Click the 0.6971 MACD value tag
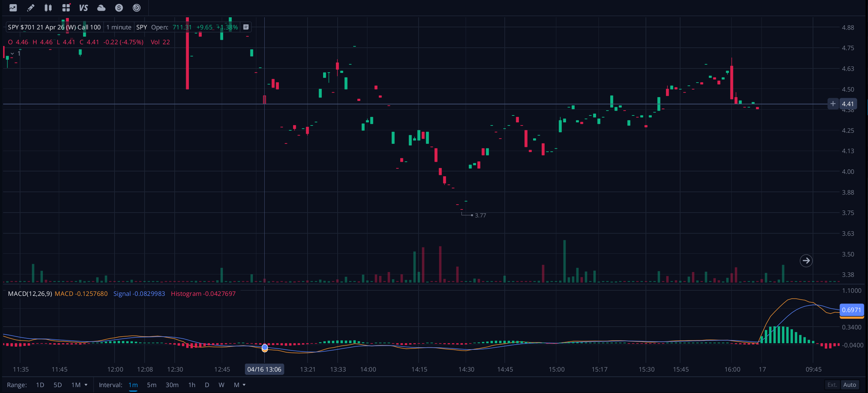Screen dimensions: 868x393 point(852,310)
